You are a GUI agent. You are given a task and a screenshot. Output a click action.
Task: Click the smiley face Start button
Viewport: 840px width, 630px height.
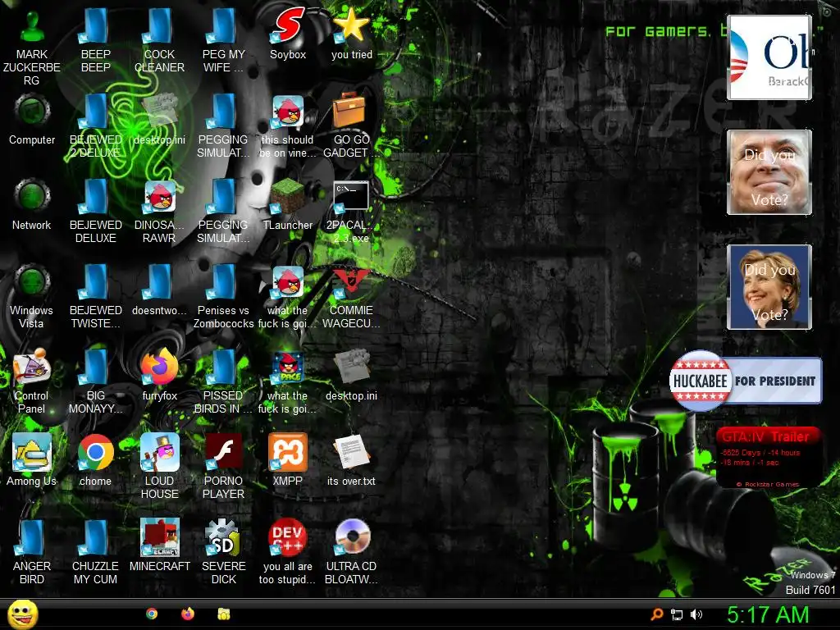pyautogui.click(x=22, y=614)
